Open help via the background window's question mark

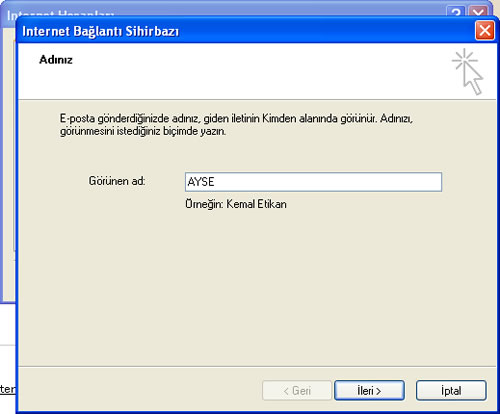[456, 12]
